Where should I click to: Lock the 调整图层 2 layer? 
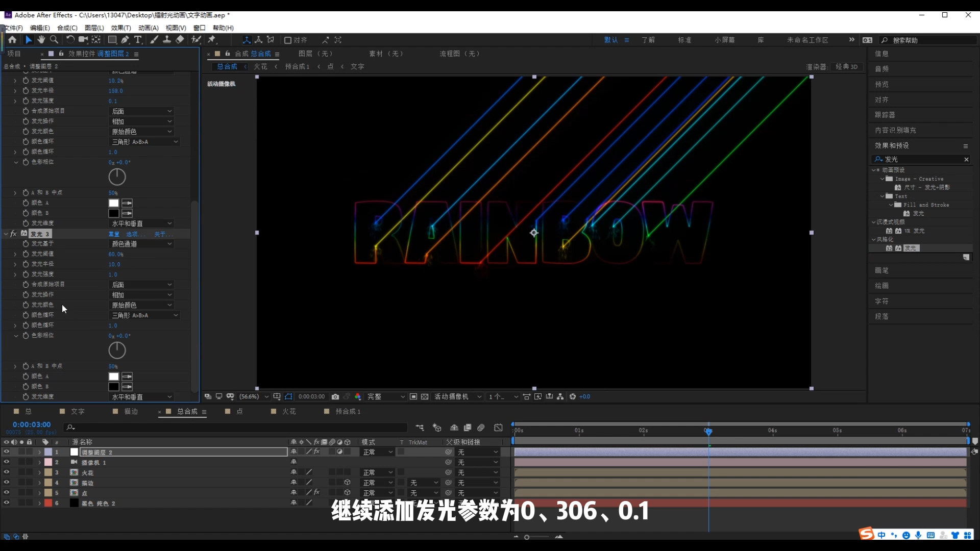(x=29, y=452)
